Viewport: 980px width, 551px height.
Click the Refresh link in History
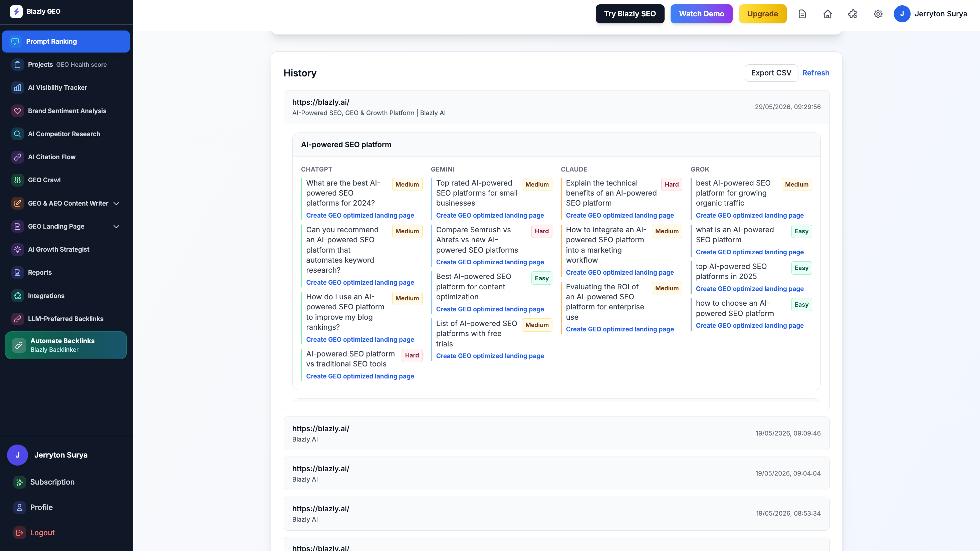tap(816, 73)
